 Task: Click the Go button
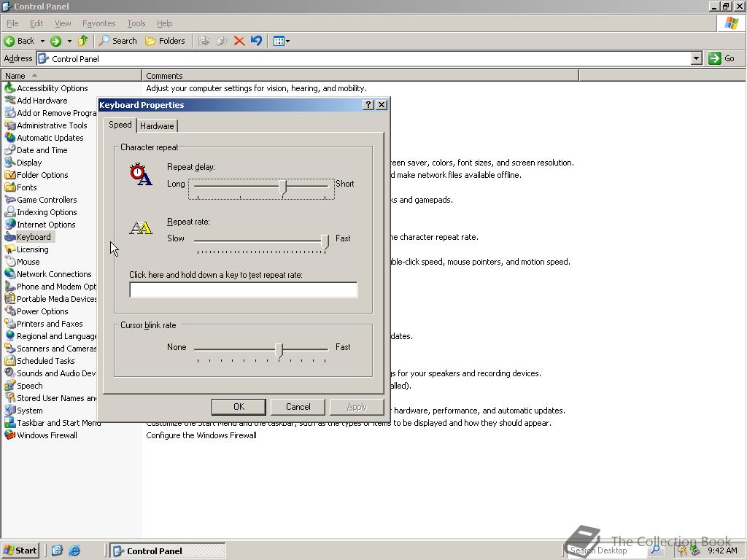pyautogui.click(x=722, y=58)
